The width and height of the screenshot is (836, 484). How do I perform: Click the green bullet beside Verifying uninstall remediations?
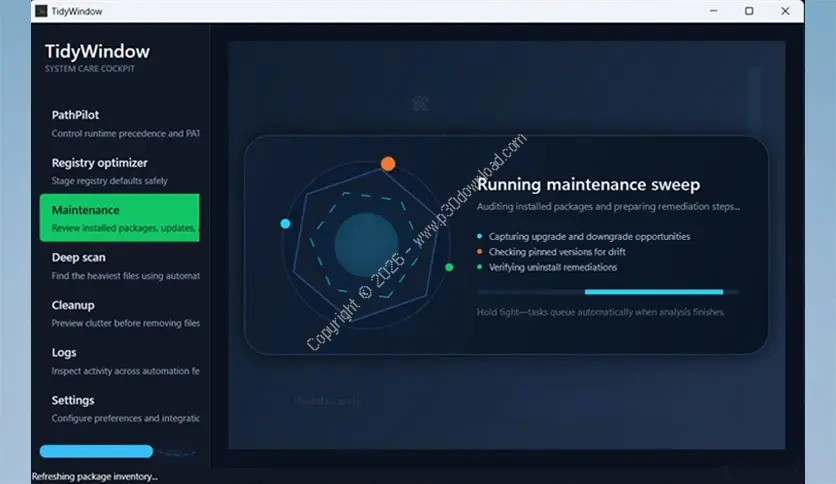pyautogui.click(x=479, y=267)
